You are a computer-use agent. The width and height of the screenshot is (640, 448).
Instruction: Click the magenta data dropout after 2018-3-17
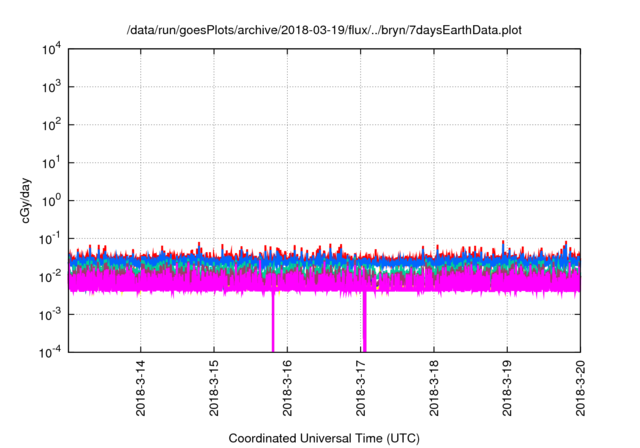(364, 322)
